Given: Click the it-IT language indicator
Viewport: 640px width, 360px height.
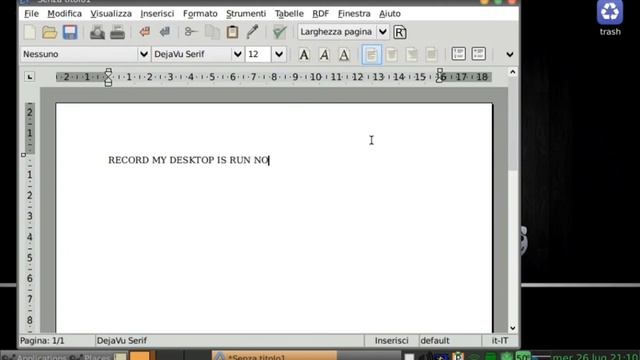Looking at the screenshot, I should pos(500,340).
